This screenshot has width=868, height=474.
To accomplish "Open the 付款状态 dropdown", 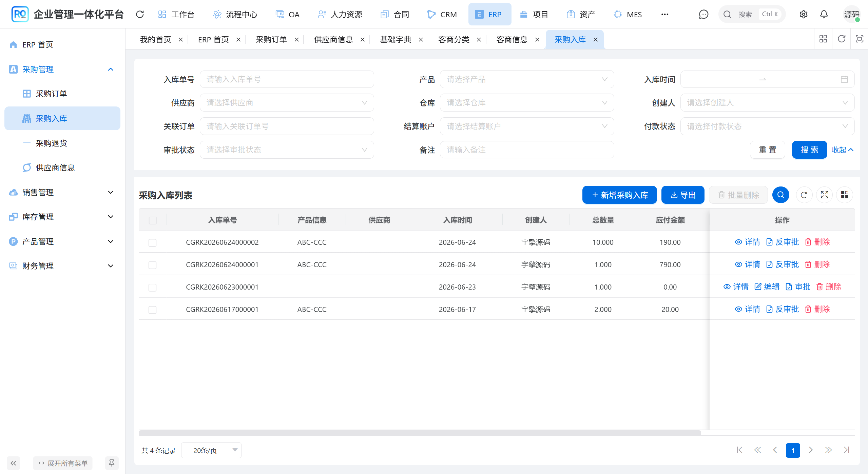I will pos(767,126).
